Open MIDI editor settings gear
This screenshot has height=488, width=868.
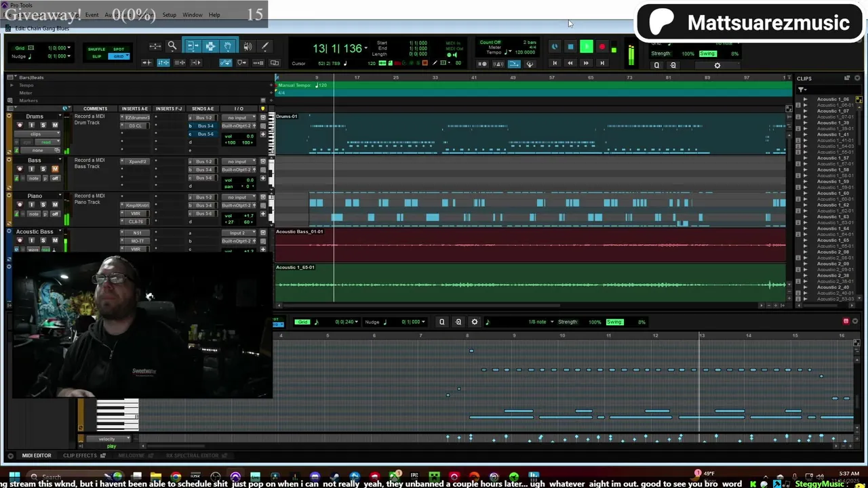pos(475,322)
